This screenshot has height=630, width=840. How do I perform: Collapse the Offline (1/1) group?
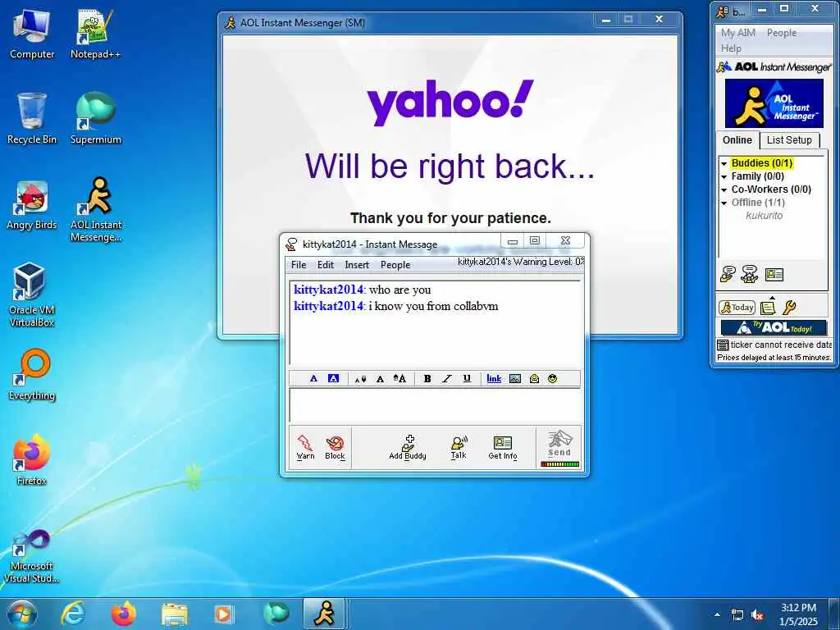click(724, 203)
